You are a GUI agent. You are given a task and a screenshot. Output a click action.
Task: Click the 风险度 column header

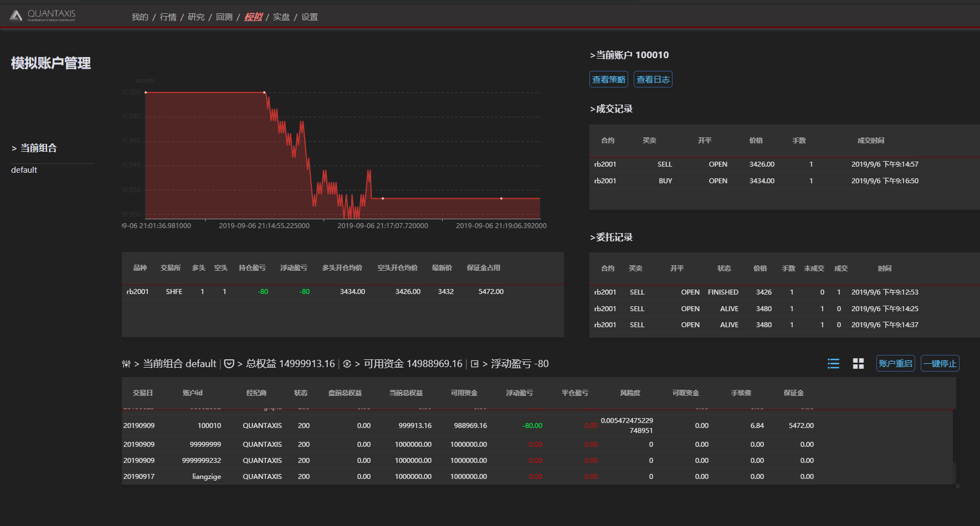(x=630, y=393)
